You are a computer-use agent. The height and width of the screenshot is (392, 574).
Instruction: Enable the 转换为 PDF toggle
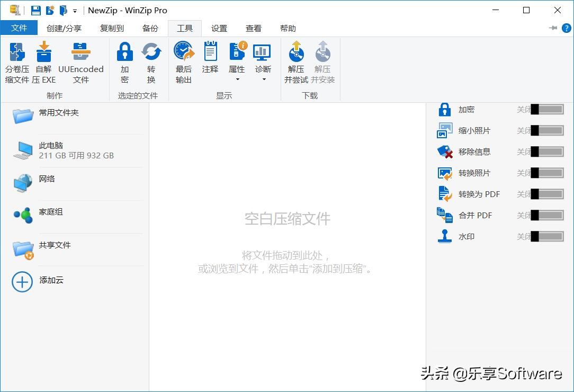548,194
